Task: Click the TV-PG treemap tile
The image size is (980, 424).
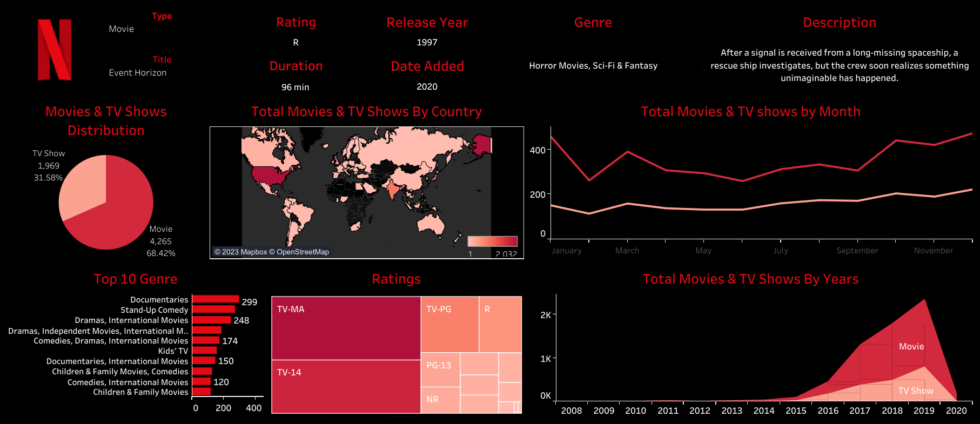Action: pos(449,324)
